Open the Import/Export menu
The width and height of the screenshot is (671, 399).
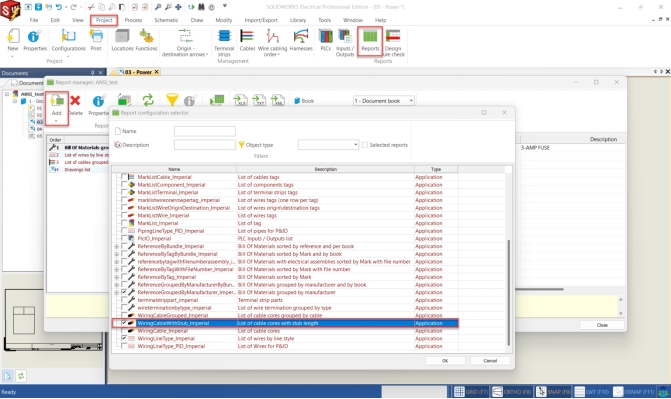pos(261,20)
